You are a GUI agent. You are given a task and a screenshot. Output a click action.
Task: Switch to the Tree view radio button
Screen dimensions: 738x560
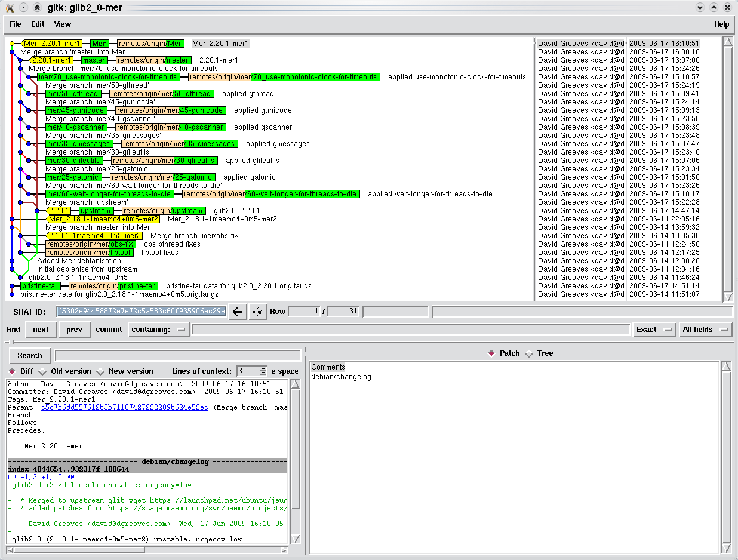point(529,353)
